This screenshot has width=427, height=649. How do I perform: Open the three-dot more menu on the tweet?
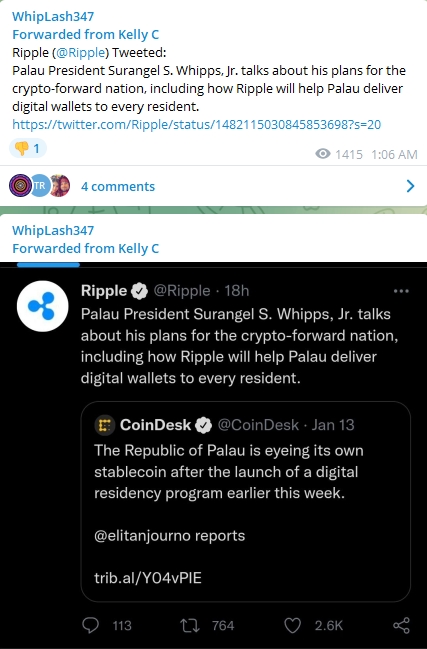tap(401, 291)
